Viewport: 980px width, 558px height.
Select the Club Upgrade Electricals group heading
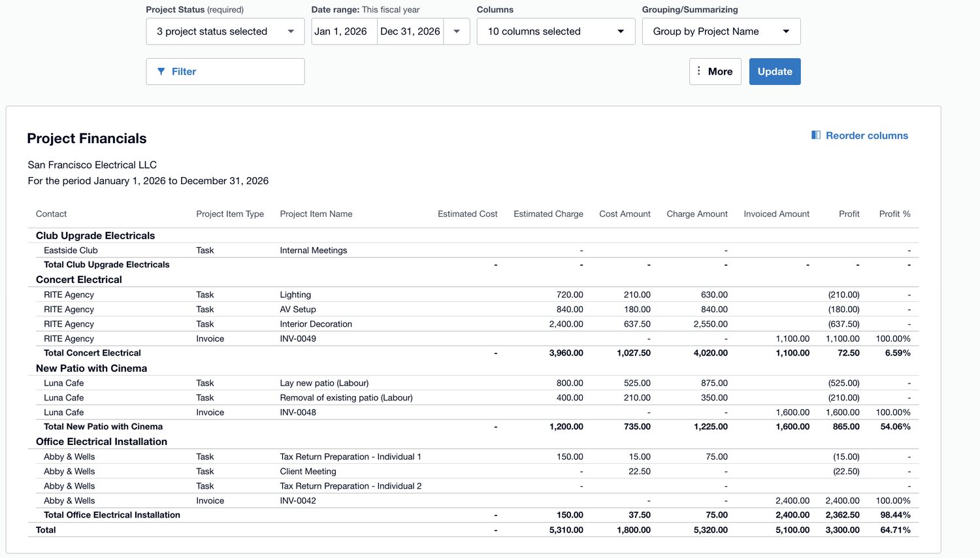(x=95, y=235)
